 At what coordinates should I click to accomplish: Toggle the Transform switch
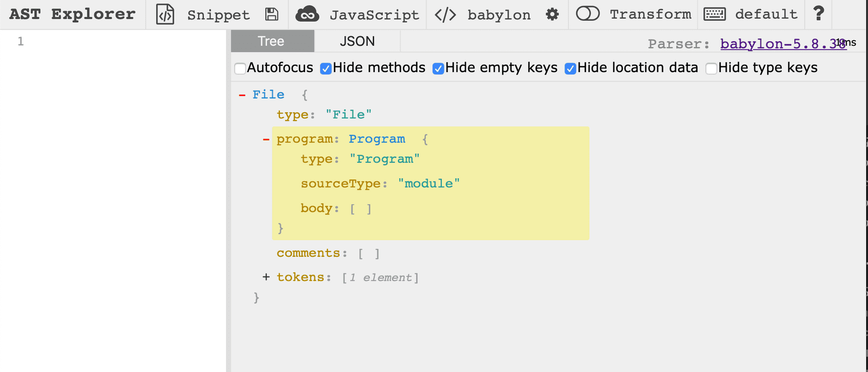tap(587, 14)
